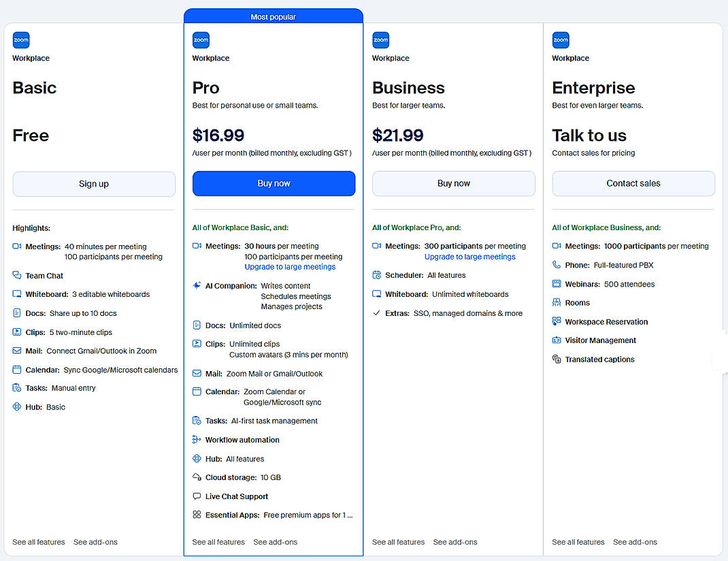728x561 pixels.
Task: Click the Business plan title
Action: point(408,88)
